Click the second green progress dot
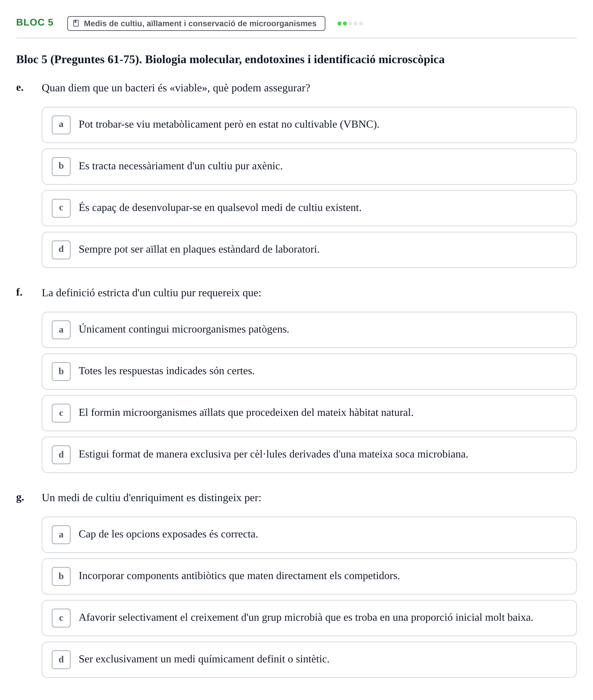 [x=345, y=24]
